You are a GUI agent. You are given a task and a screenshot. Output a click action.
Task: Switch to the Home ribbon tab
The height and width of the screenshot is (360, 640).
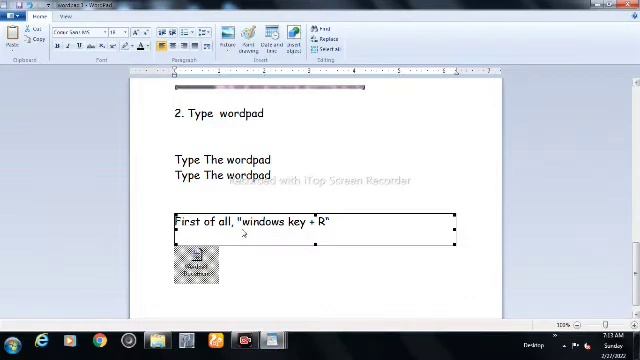click(x=40, y=17)
